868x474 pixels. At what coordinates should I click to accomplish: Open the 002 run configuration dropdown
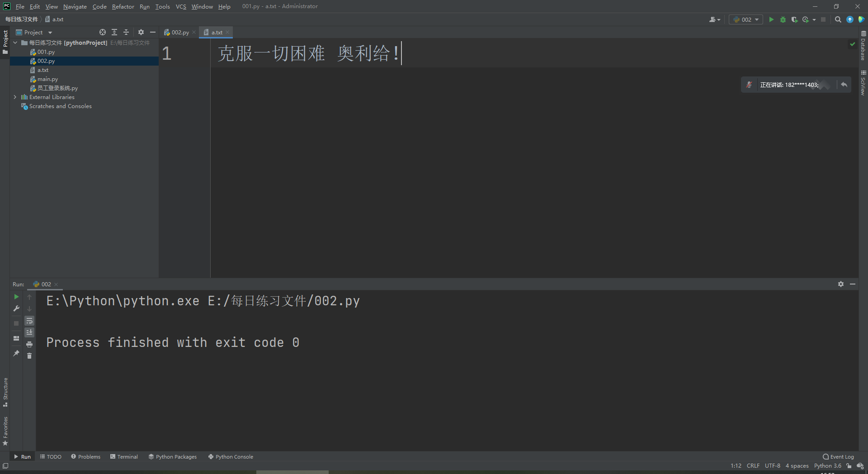(x=746, y=19)
